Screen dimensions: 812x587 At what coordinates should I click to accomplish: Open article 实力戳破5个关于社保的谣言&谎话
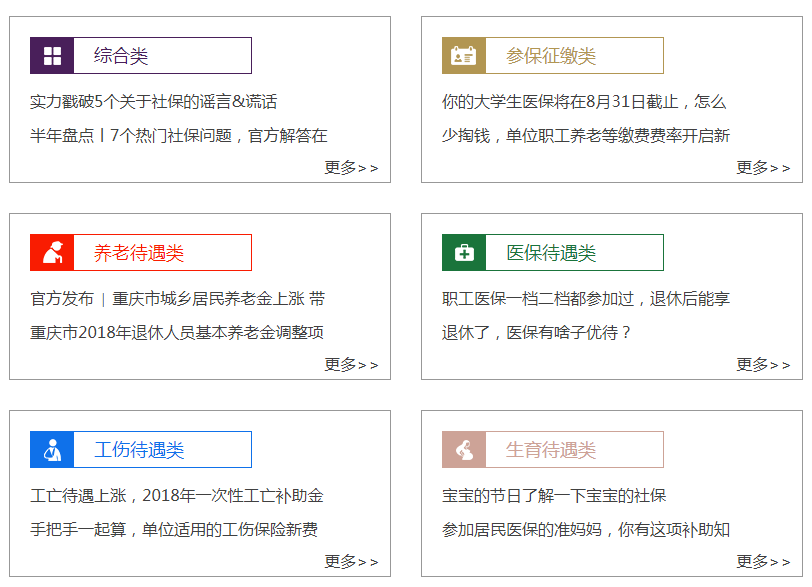153,101
